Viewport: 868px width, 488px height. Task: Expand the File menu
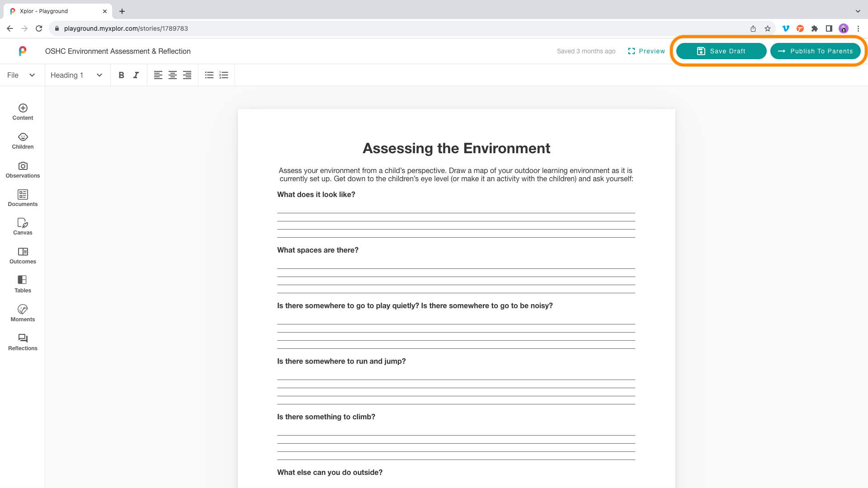coord(18,75)
